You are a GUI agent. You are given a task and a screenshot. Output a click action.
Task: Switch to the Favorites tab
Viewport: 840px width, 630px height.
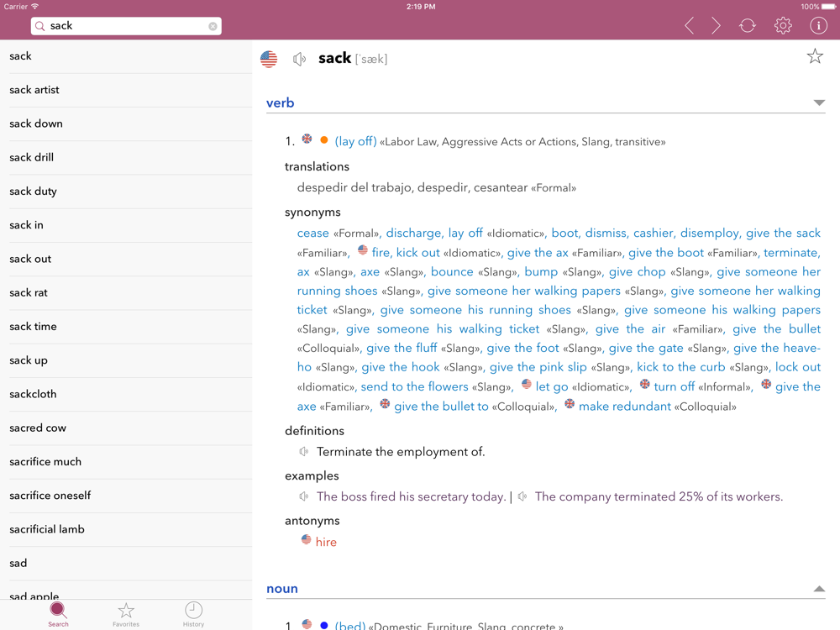pyautogui.click(x=126, y=614)
